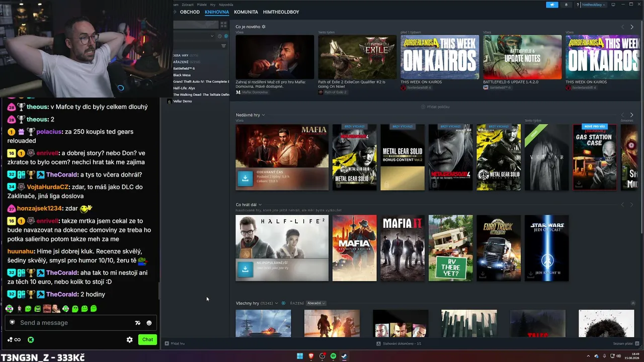Open the Windows Start menu
Image resolution: width=644 pixels, height=362 pixels.
click(x=300, y=356)
